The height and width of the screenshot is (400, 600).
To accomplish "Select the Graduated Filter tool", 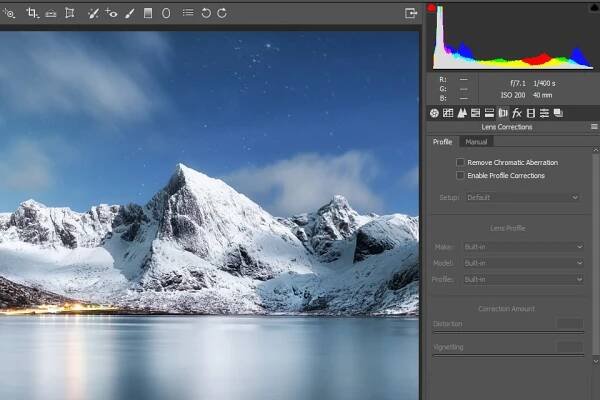I will coord(148,13).
